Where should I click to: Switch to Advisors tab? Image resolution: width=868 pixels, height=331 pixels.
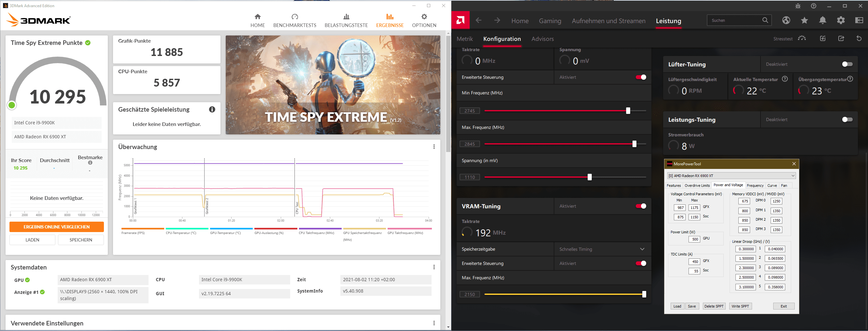[x=543, y=39]
